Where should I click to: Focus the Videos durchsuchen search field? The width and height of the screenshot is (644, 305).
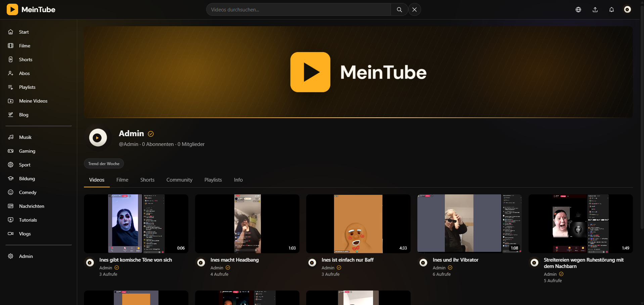coord(298,10)
